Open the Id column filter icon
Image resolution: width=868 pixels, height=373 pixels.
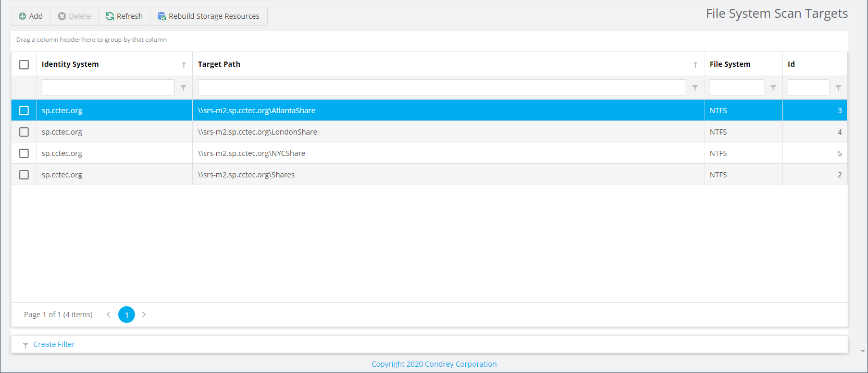(x=838, y=88)
